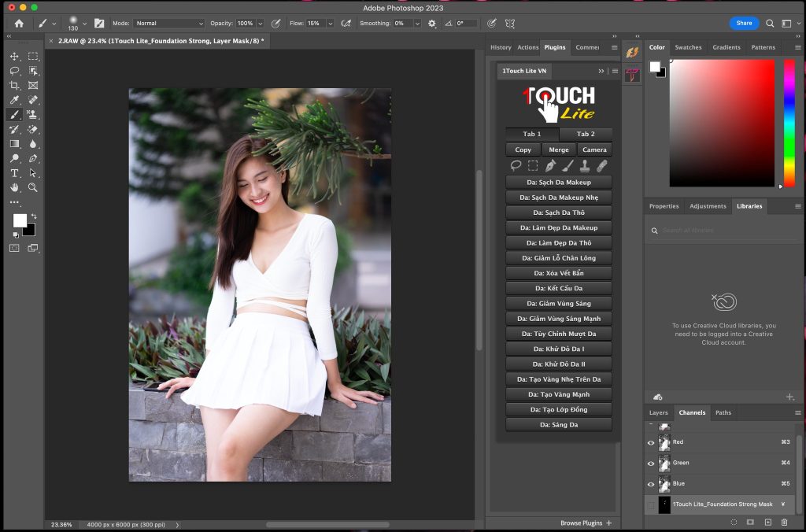Image resolution: width=806 pixels, height=532 pixels.
Task: Pick the Crop tool
Action: pos(14,86)
